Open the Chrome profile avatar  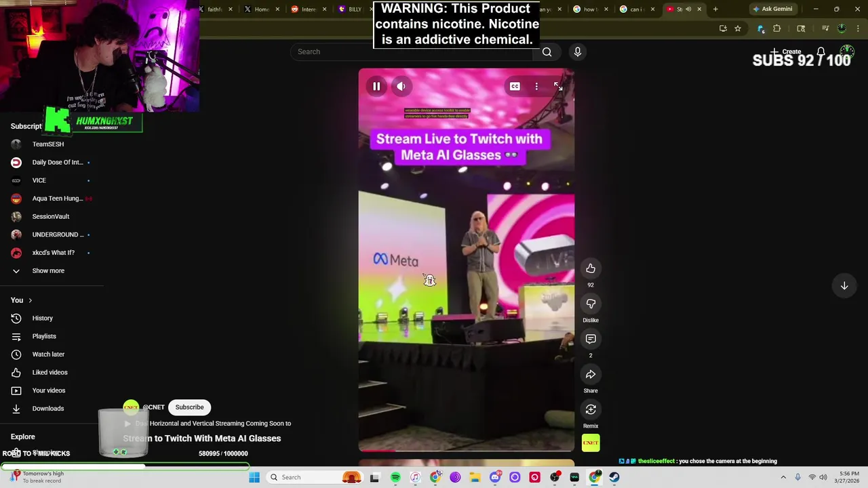(842, 28)
